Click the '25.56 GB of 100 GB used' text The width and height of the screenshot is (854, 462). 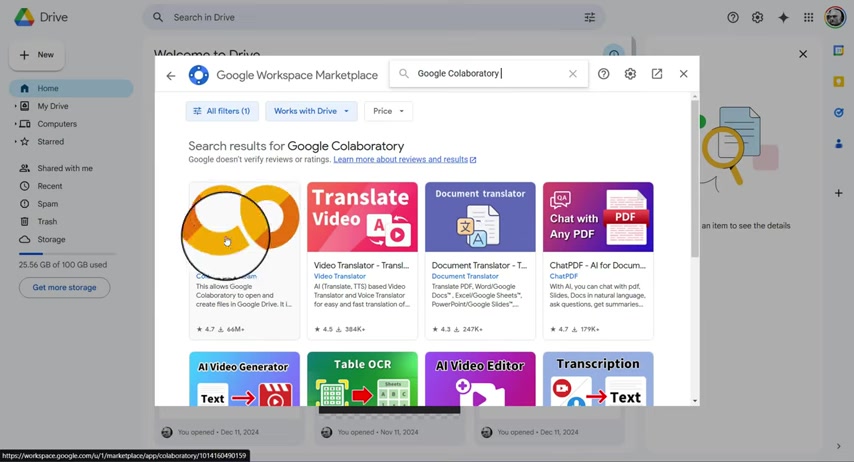[x=63, y=265]
